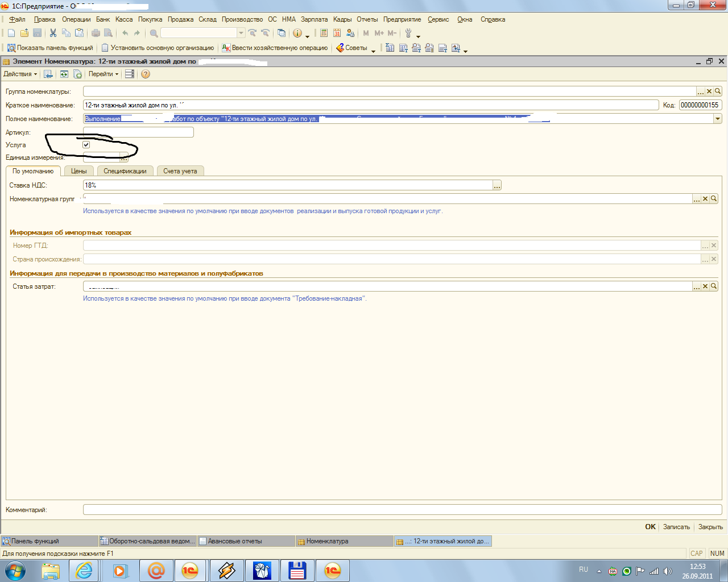Switch to the Цены tab
The width and height of the screenshot is (728, 582).
(x=78, y=171)
